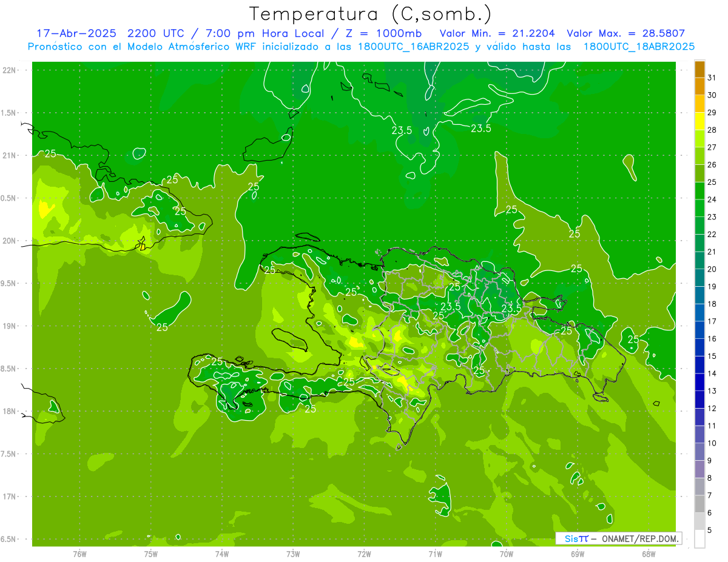Select the '1800UTC_16ABR2025' initialization time
728x562 pixels.
pos(413,47)
